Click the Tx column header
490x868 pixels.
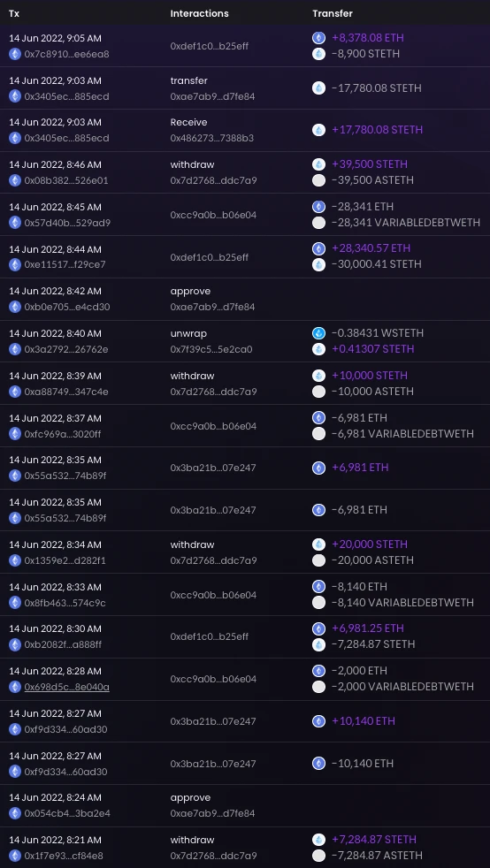click(14, 13)
